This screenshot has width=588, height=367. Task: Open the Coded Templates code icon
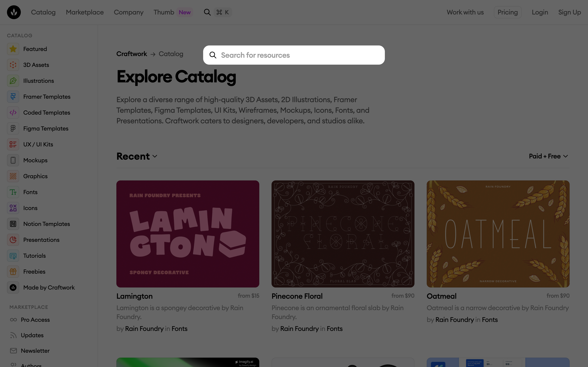[x=13, y=112]
